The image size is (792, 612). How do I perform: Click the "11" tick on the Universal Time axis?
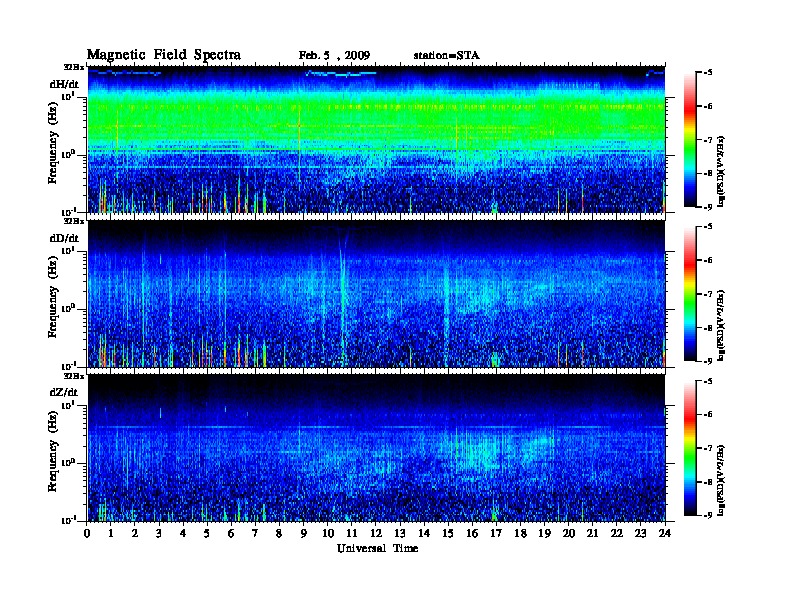click(x=352, y=534)
